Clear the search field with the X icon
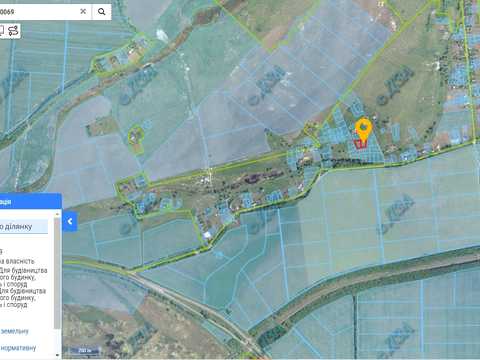Viewport: 480px width, 360px height. pos(83,11)
